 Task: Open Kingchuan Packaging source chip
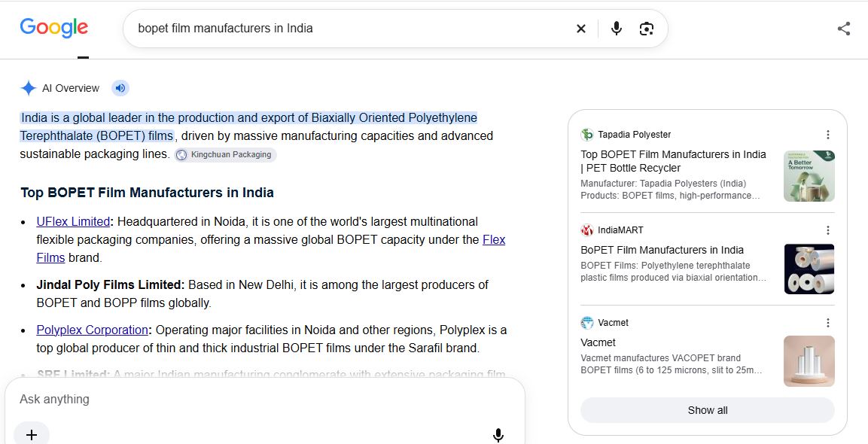coord(225,155)
